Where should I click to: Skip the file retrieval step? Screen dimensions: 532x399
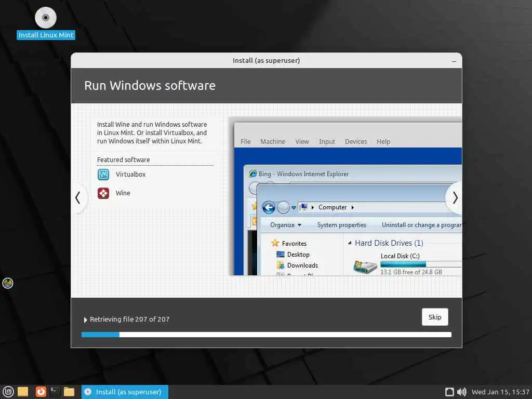435,317
